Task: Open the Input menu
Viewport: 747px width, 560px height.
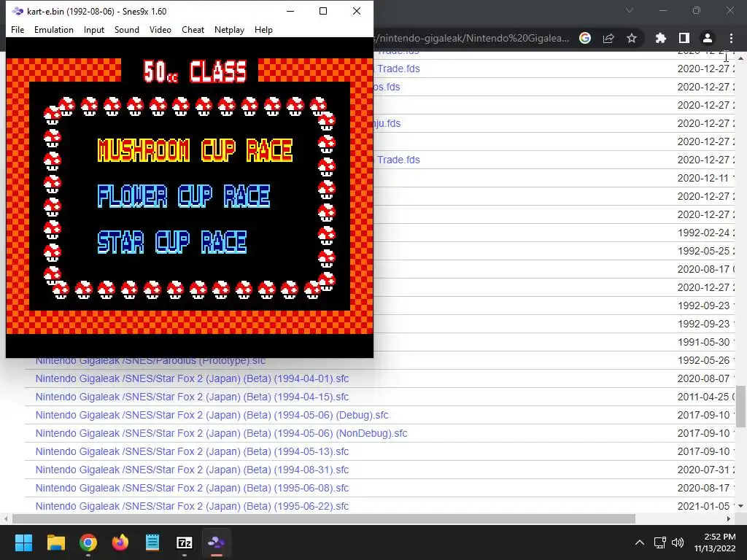Action: (94, 29)
